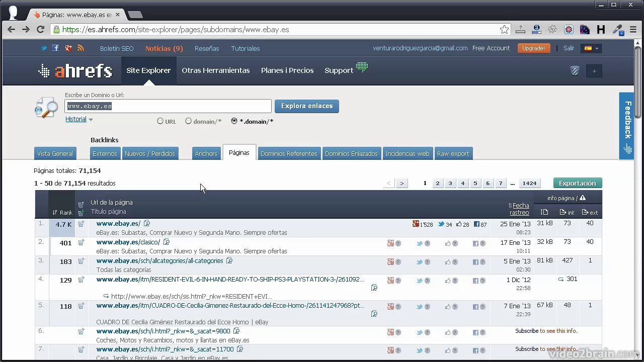
Task: Open the sacat=9800 search URL link
Action: coord(163,331)
